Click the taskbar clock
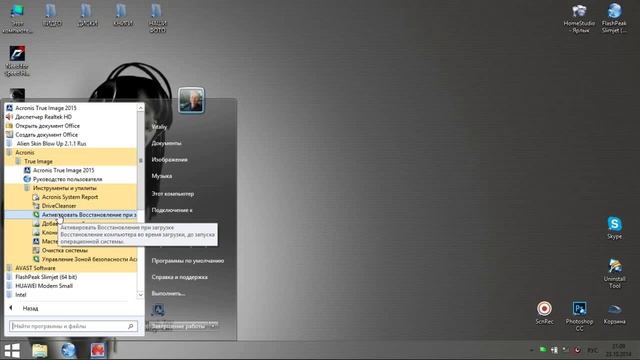 [x=619, y=350]
